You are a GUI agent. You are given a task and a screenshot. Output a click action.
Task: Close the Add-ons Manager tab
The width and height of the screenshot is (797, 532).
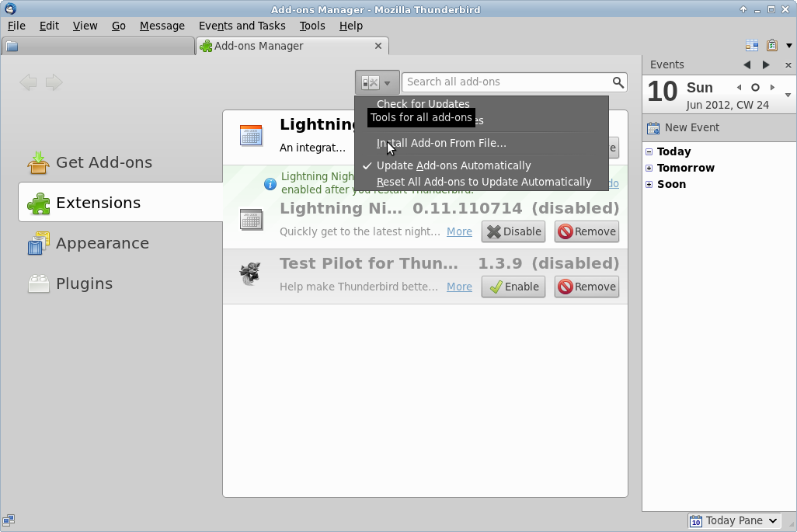coord(378,46)
